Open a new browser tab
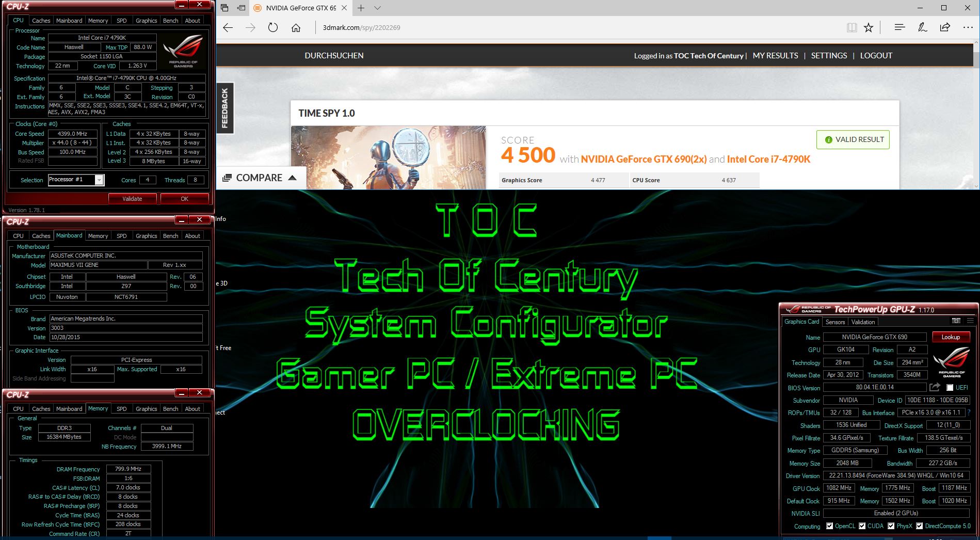This screenshot has height=540, width=980. coord(361,8)
